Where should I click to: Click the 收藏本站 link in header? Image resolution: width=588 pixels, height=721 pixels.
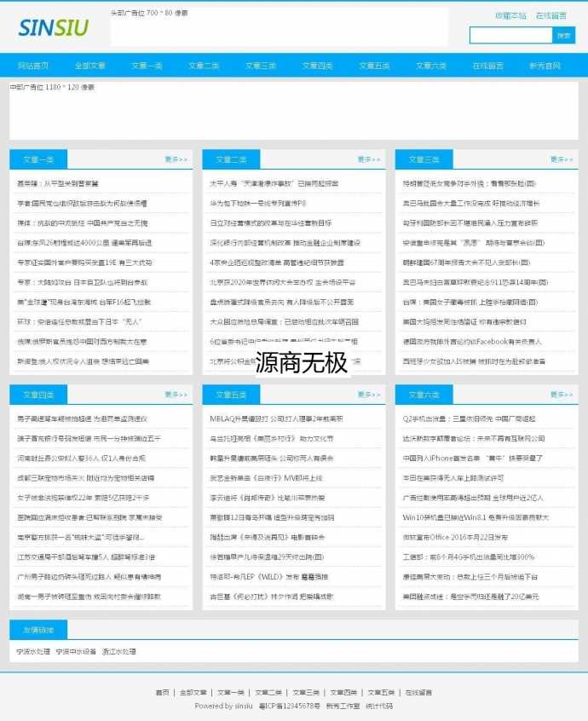(510, 15)
